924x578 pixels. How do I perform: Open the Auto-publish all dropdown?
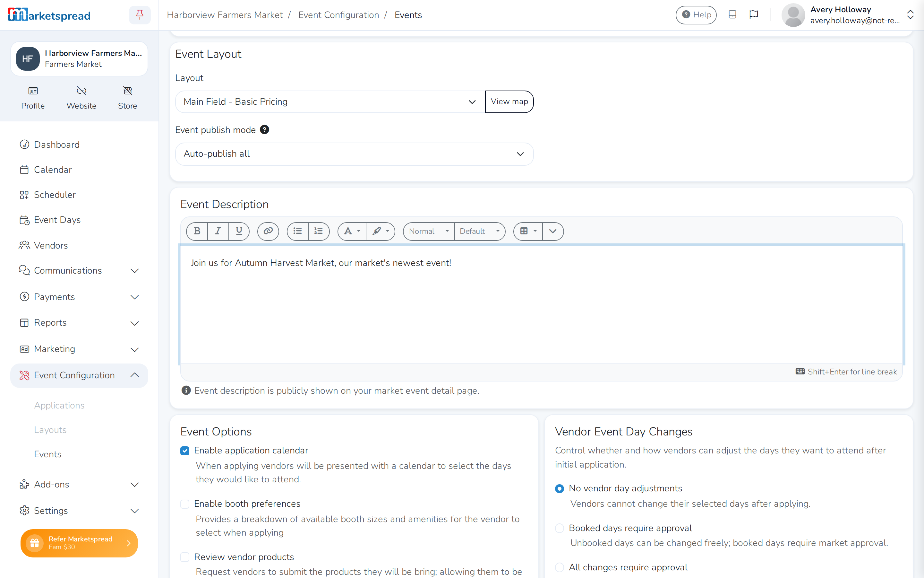(x=354, y=154)
